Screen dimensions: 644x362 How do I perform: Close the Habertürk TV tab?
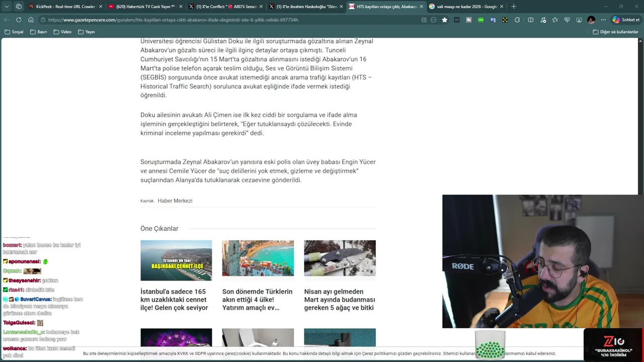(x=181, y=7)
